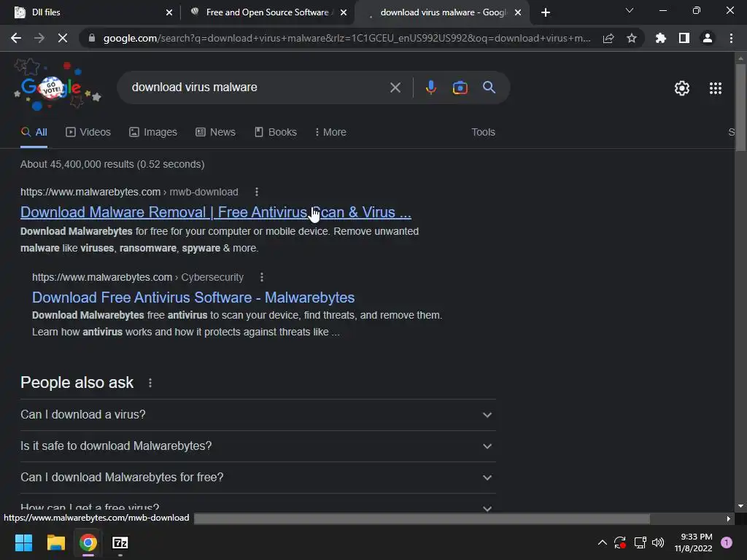The width and height of the screenshot is (747, 560).
Task: Open options for the Cybersecurity result
Action: click(x=262, y=277)
